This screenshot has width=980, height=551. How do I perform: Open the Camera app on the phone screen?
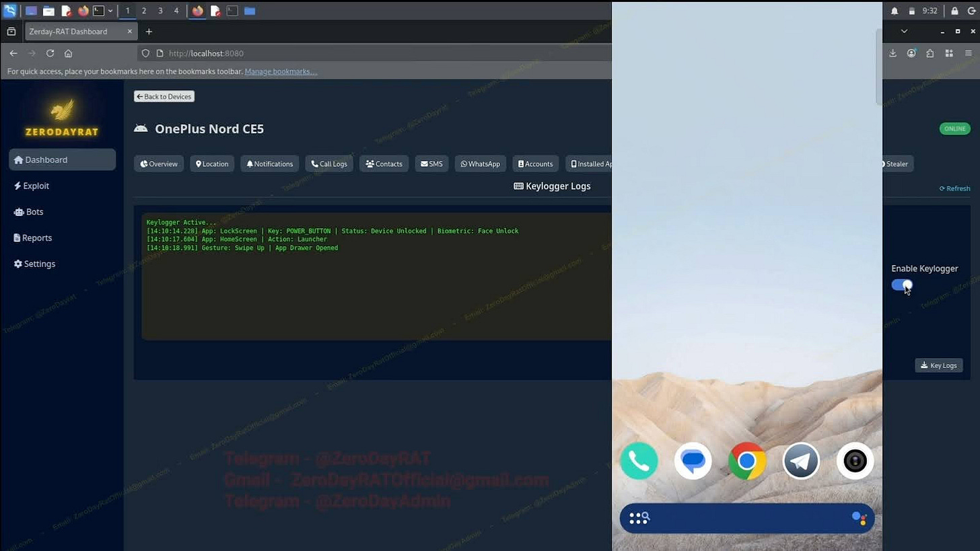(x=855, y=461)
